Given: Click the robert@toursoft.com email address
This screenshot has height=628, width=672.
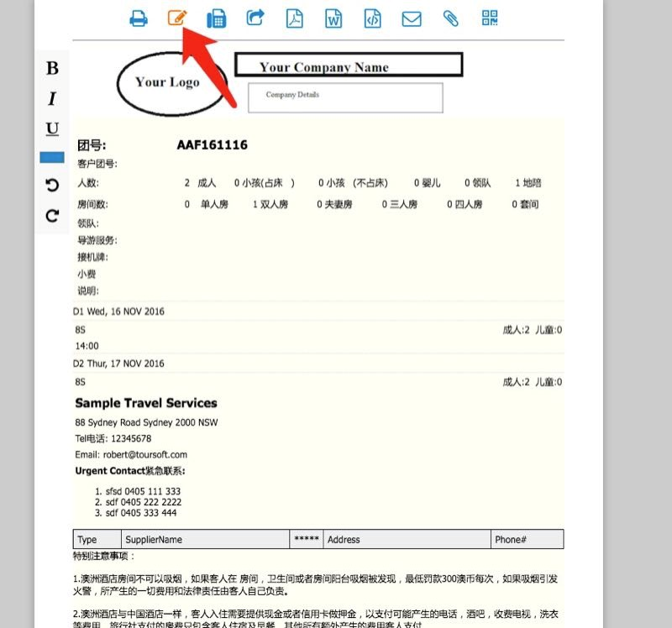Looking at the screenshot, I should coord(143,454).
